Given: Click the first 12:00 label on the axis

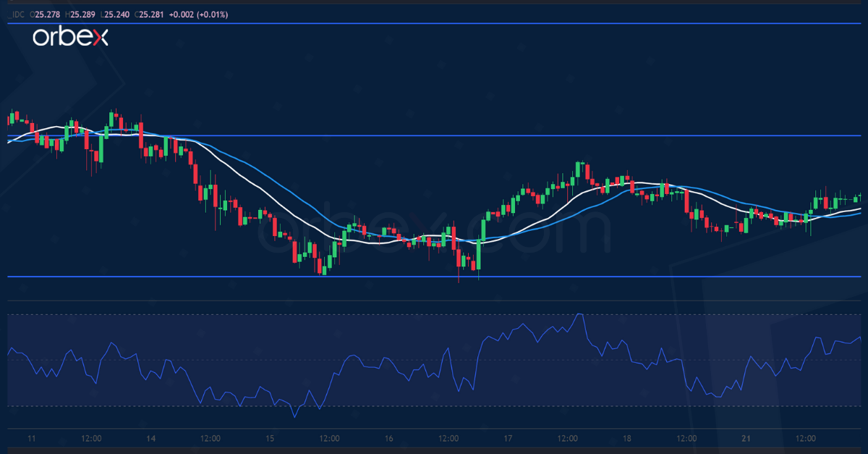Looking at the screenshot, I should [x=90, y=438].
